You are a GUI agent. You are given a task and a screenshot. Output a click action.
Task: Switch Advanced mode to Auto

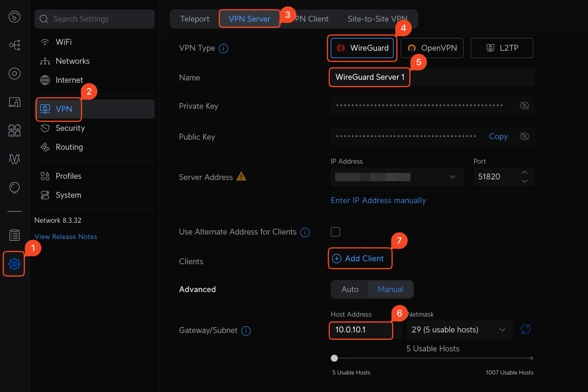pyautogui.click(x=350, y=289)
